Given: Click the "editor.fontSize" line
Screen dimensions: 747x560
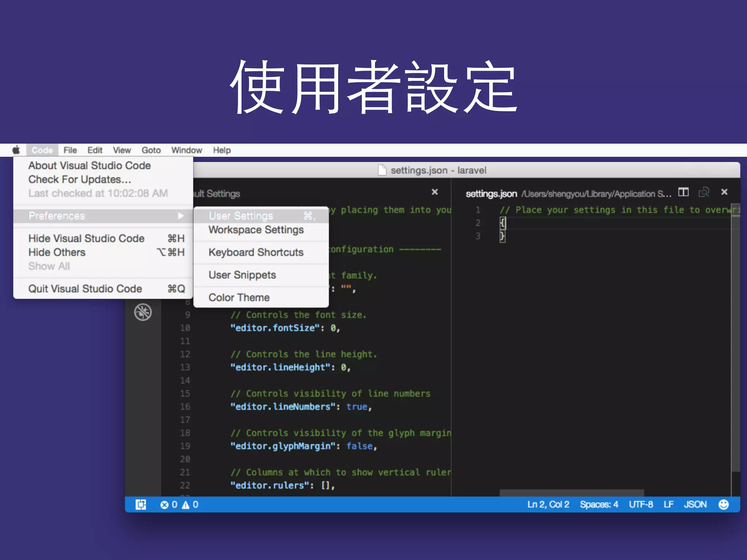Looking at the screenshot, I should pos(285,328).
